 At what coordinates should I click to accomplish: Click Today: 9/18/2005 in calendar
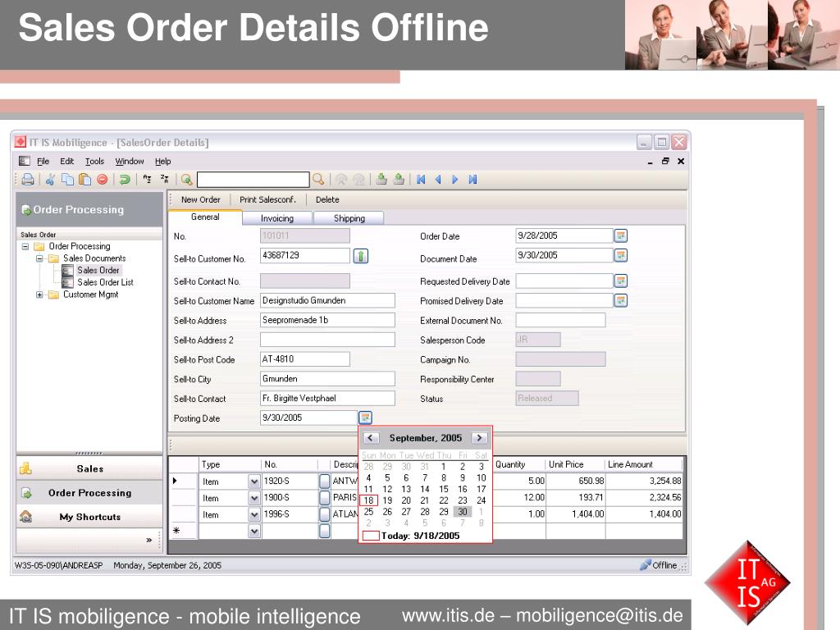pos(420,536)
